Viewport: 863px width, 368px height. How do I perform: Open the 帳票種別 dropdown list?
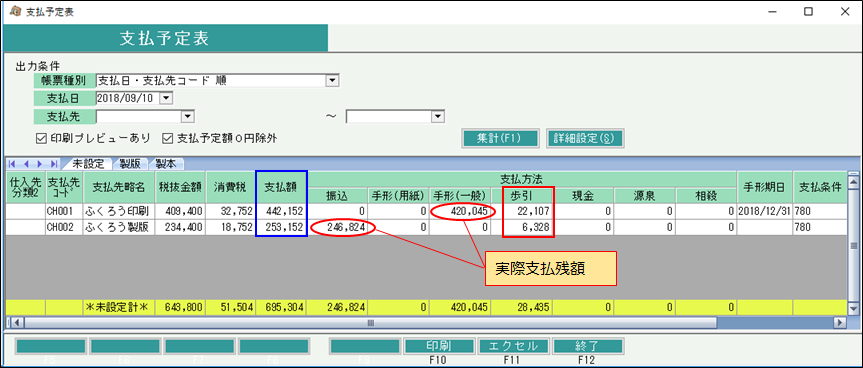332,81
